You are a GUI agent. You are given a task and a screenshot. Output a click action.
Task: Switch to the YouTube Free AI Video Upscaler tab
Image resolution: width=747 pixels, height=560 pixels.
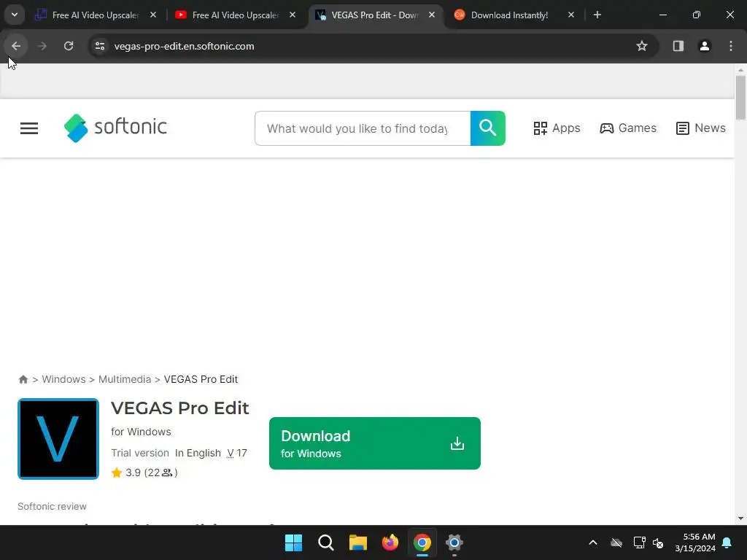click(x=236, y=15)
